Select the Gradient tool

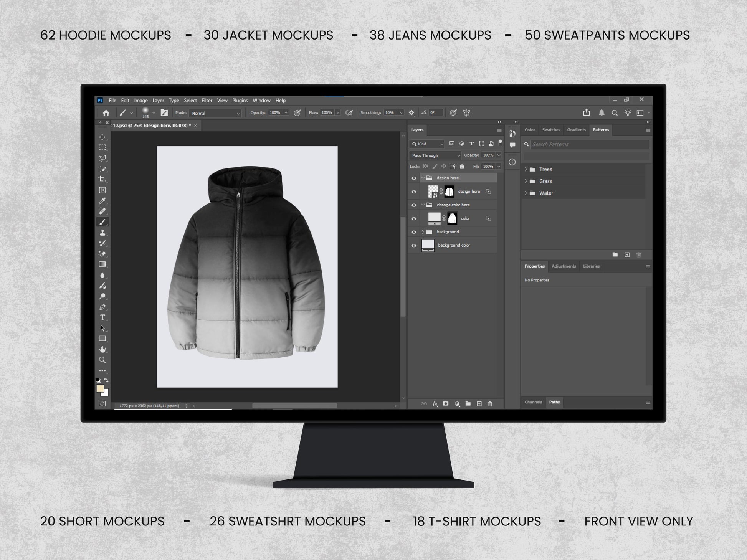[x=102, y=264]
